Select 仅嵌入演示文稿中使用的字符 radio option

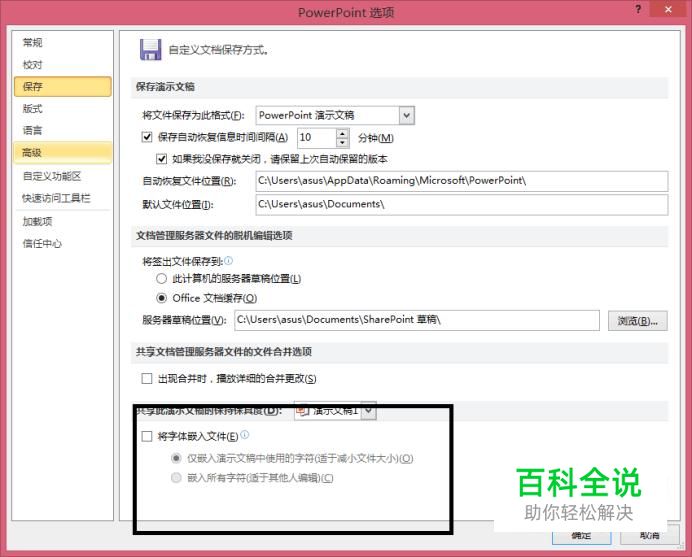pyautogui.click(x=176, y=458)
